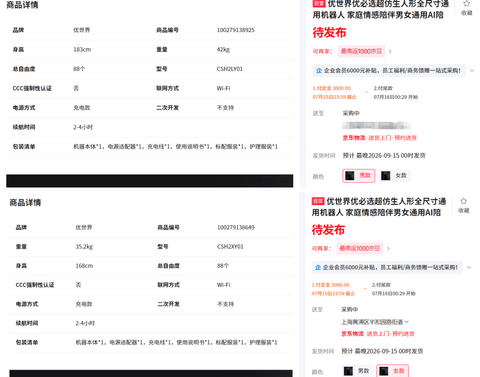Click the 最晚2026-09-15 shipping estimate in the 168cm listing
480x377 pixels.
382,351
